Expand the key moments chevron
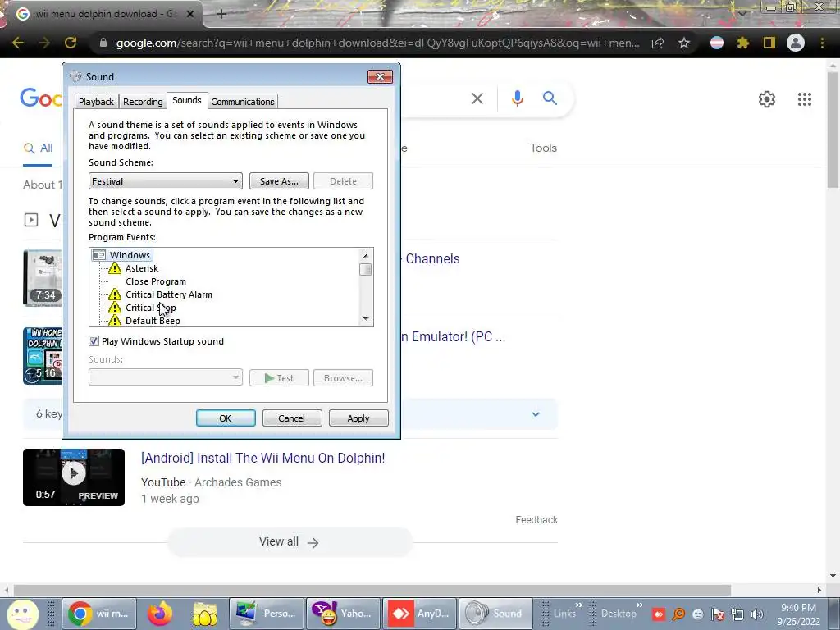Viewport: 840px width, 630px height. (535, 414)
